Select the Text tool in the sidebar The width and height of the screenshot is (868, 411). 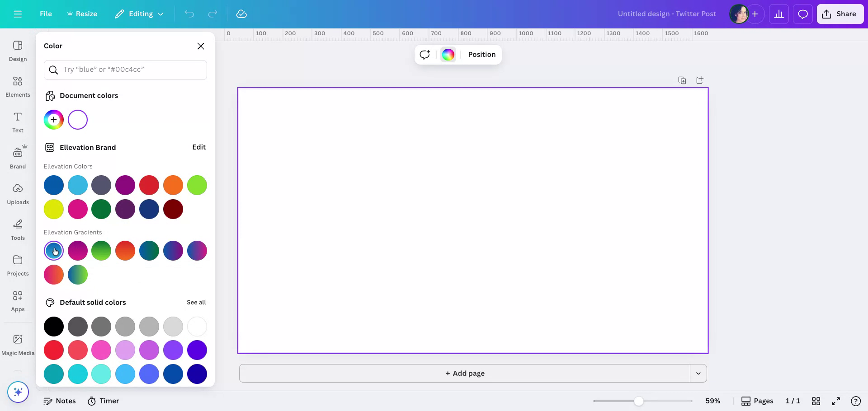pyautogui.click(x=17, y=122)
